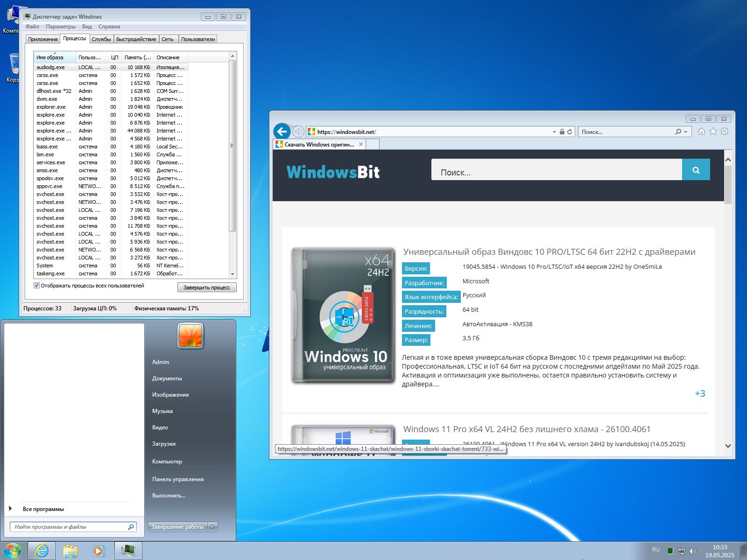Switch to the Службы tab
Viewport: 747px width, 560px height.
click(101, 39)
